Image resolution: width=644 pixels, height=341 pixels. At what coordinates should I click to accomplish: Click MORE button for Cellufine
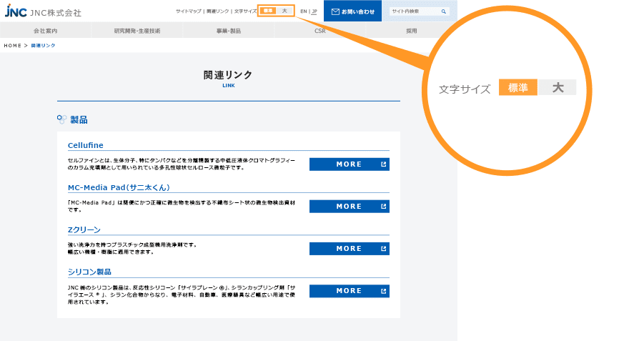point(349,164)
